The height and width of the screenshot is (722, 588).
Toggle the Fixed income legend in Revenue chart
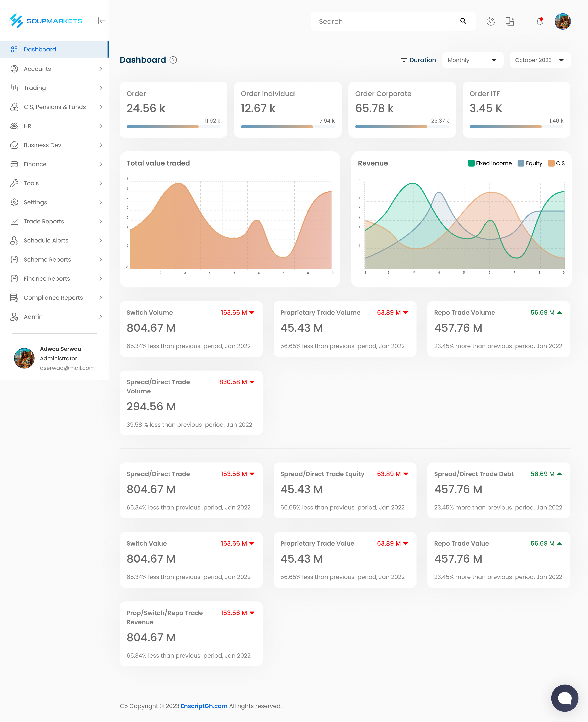tap(490, 163)
